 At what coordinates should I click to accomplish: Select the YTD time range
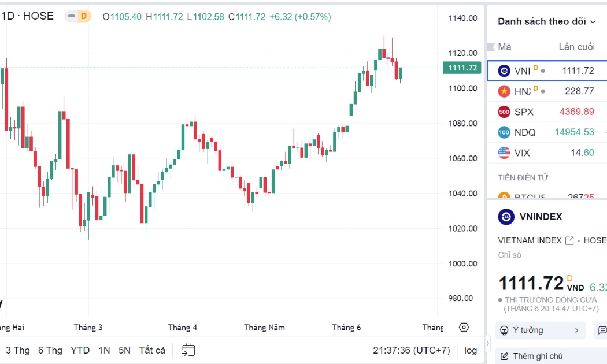[80, 350]
